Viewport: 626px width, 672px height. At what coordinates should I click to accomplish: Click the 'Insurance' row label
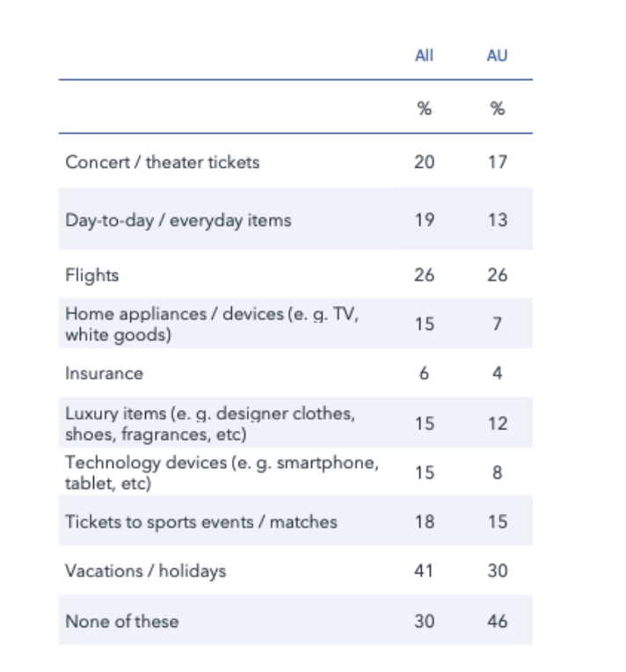coord(104,374)
